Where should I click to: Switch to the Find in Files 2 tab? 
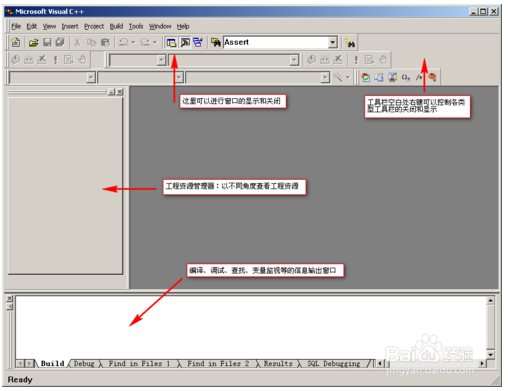(218, 363)
